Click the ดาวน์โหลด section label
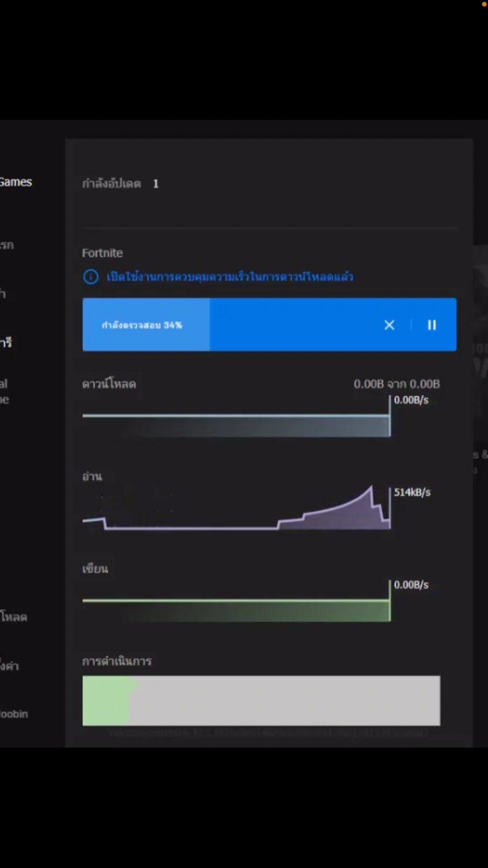488x868 pixels. tap(109, 384)
